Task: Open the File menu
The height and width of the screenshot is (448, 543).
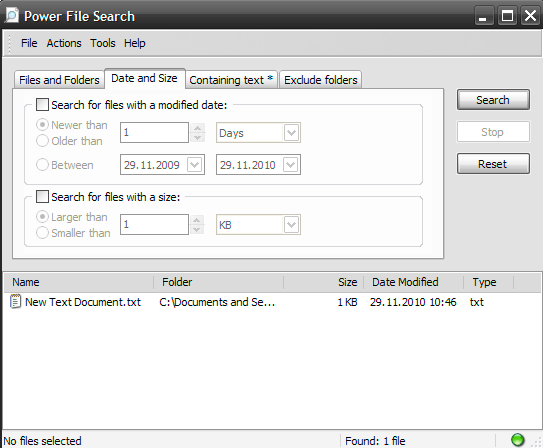Action: (x=29, y=43)
